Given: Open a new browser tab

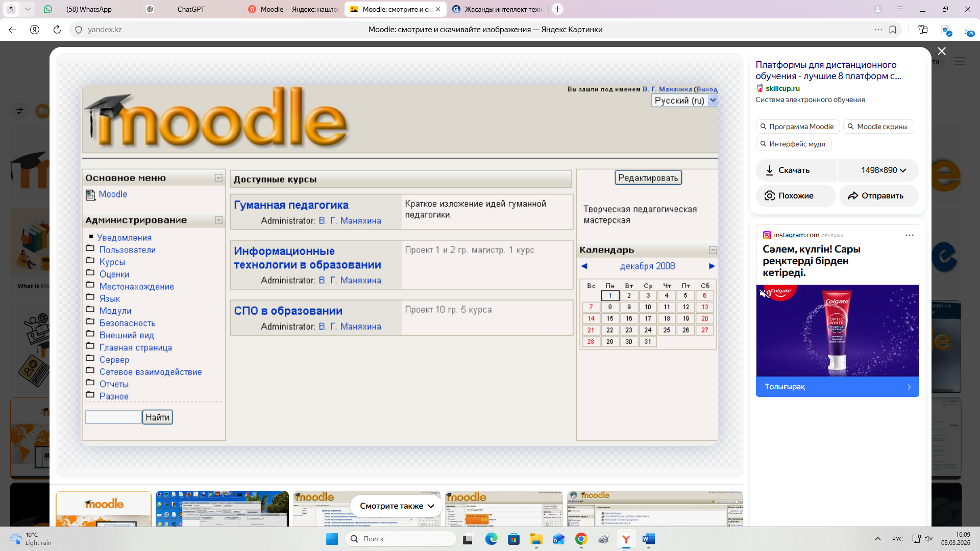Looking at the screenshot, I should coord(558,9).
